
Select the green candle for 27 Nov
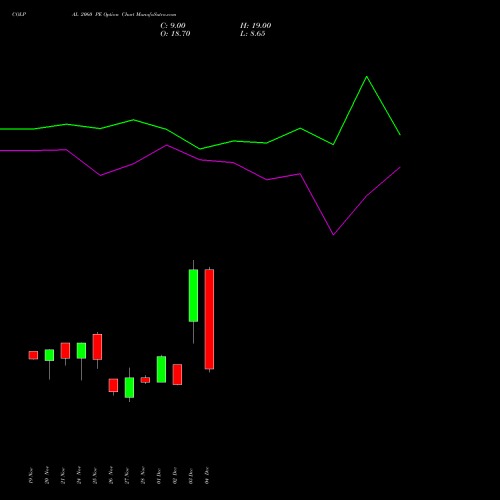(x=129, y=387)
